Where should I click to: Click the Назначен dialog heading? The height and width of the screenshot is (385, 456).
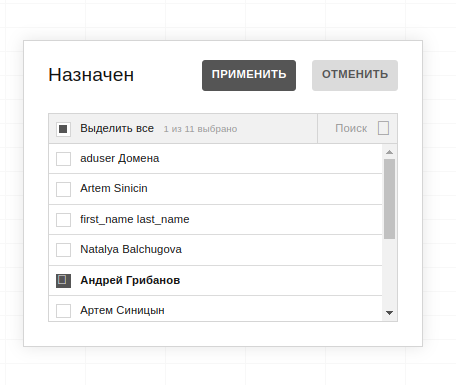[91, 75]
